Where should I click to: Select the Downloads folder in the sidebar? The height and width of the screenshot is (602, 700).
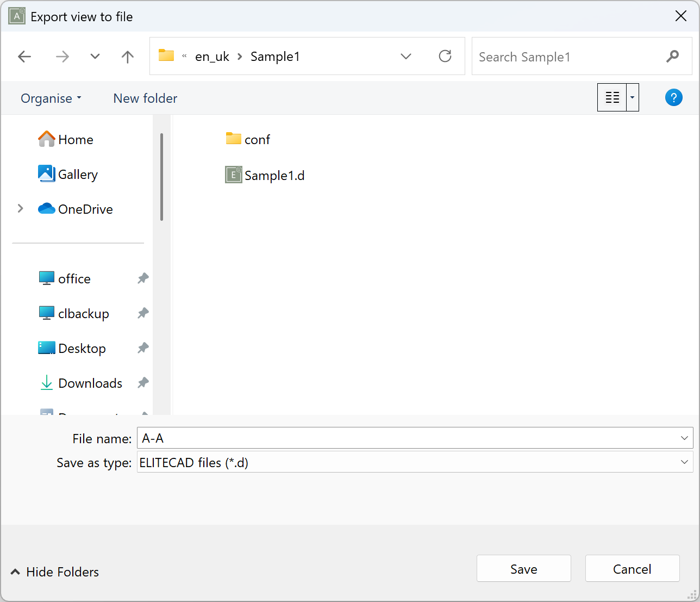89,383
